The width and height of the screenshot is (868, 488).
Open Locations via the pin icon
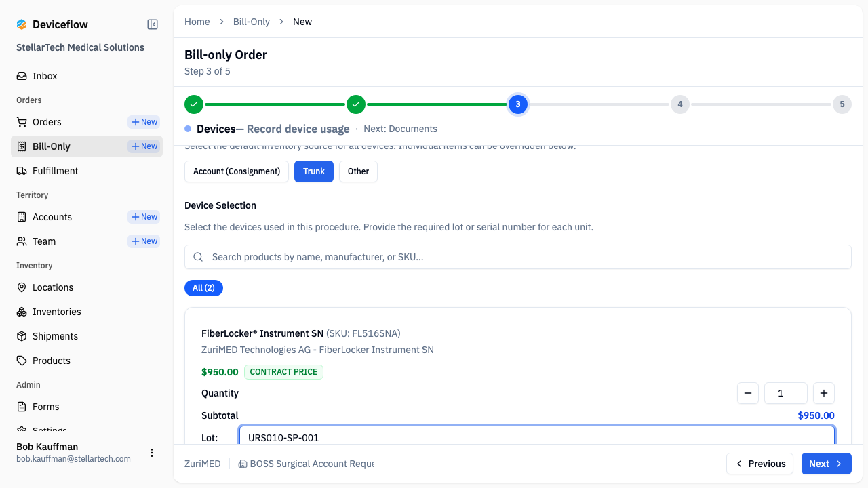[x=22, y=287]
